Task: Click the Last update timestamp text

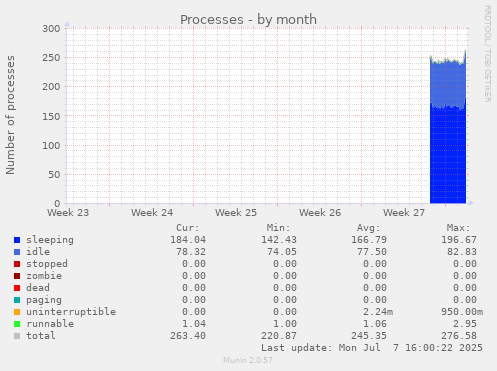Action: click(372, 348)
